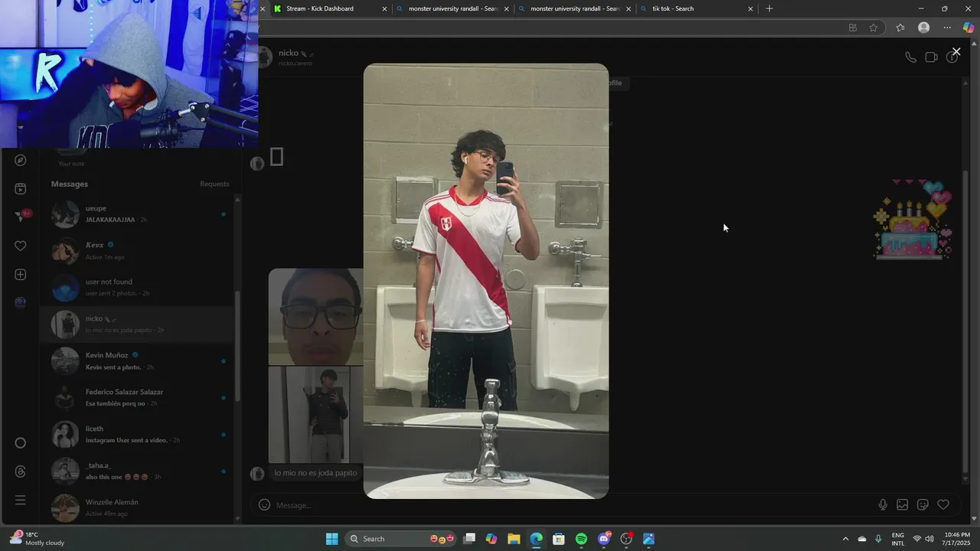Attach a photo with the image icon
This screenshot has height=551, width=980.
coord(903,504)
